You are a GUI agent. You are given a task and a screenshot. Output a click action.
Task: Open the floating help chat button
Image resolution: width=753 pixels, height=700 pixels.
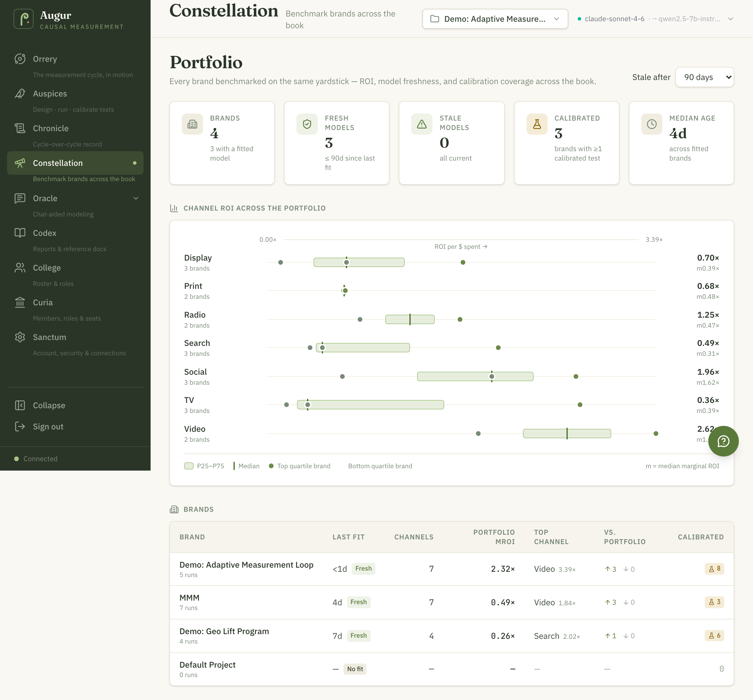pos(723,441)
